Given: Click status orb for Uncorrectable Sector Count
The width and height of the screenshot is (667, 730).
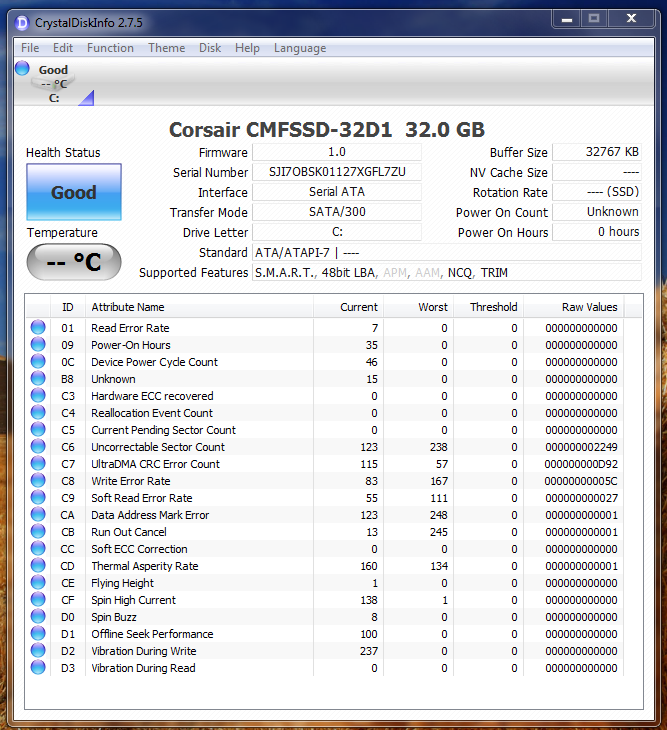Looking at the screenshot, I should [x=38, y=446].
